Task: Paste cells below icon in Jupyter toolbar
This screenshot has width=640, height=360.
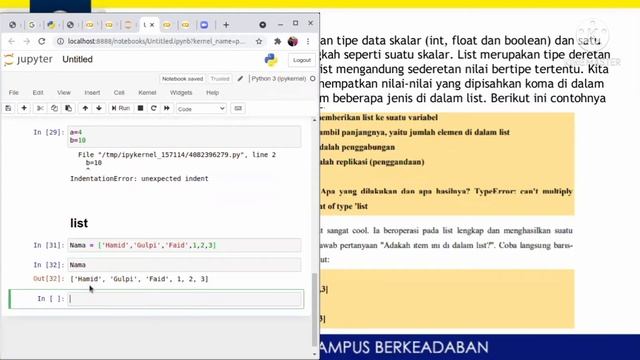Action: pyautogui.click(x=69, y=108)
